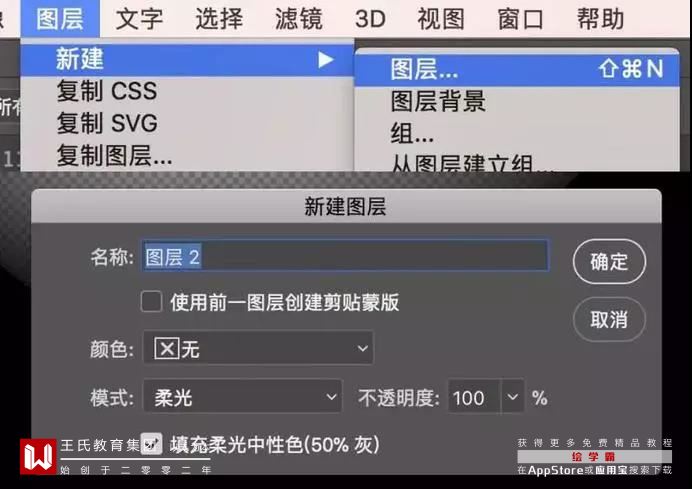Choose 图层... in the 新建 submenu
Screen dimensions: 692x489
point(517,69)
